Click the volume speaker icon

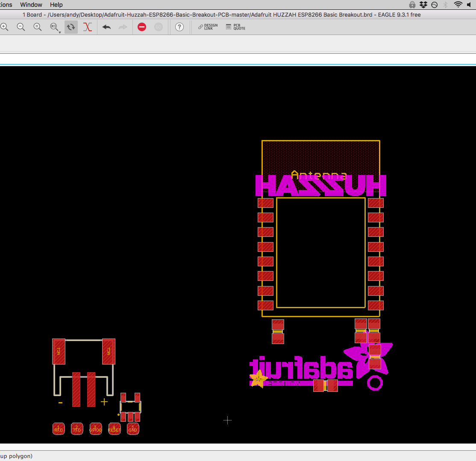tap(469, 5)
